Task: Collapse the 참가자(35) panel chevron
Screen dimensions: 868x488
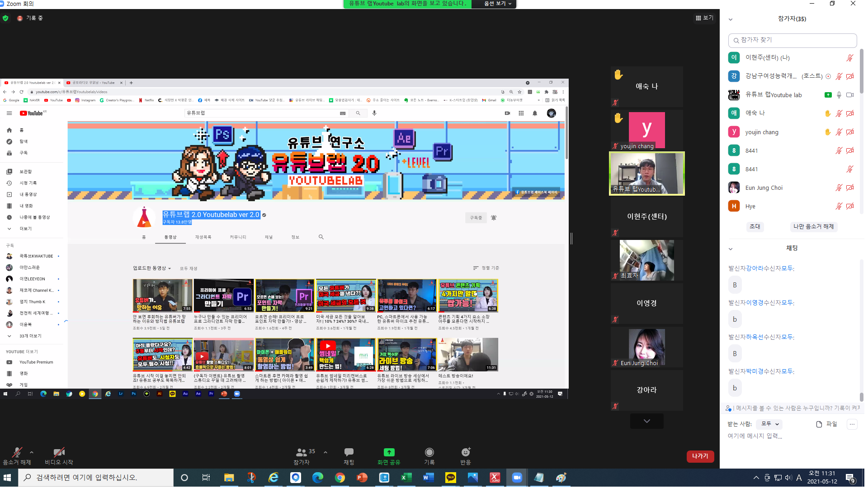Action: point(731,19)
